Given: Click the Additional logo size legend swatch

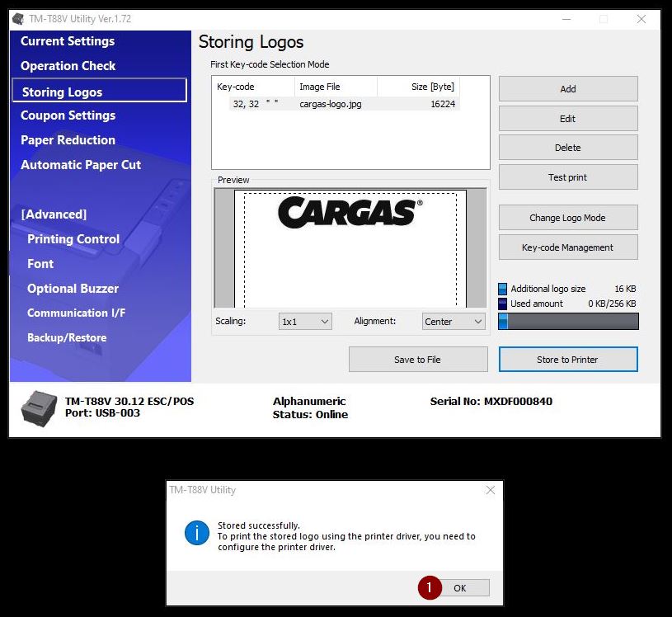Looking at the screenshot, I should [x=503, y=289].
